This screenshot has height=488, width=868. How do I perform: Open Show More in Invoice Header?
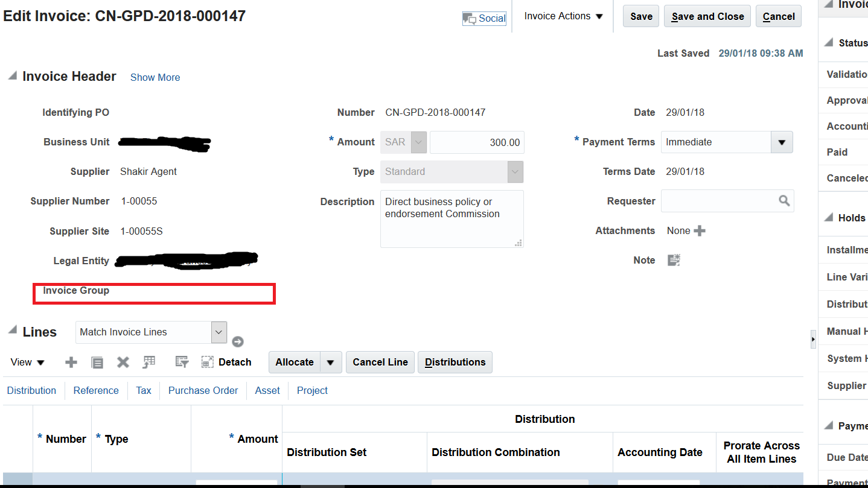[x=155, y=77]
